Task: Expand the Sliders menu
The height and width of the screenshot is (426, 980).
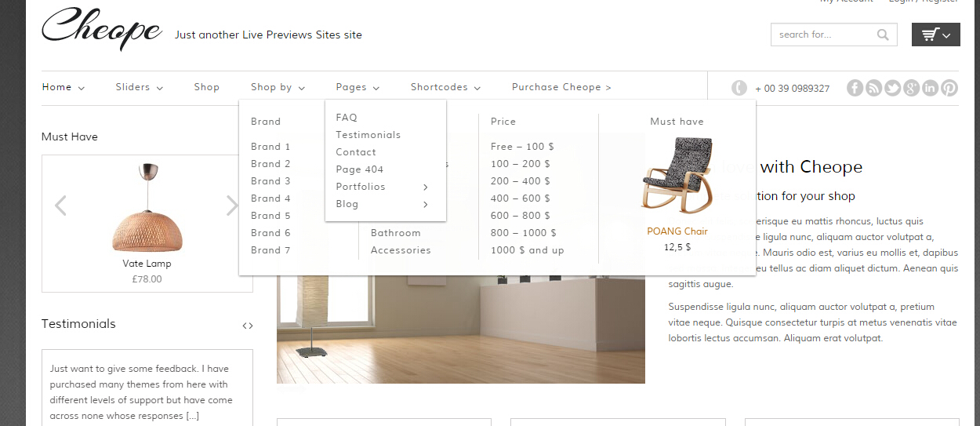Action: [x=139, y=87]
